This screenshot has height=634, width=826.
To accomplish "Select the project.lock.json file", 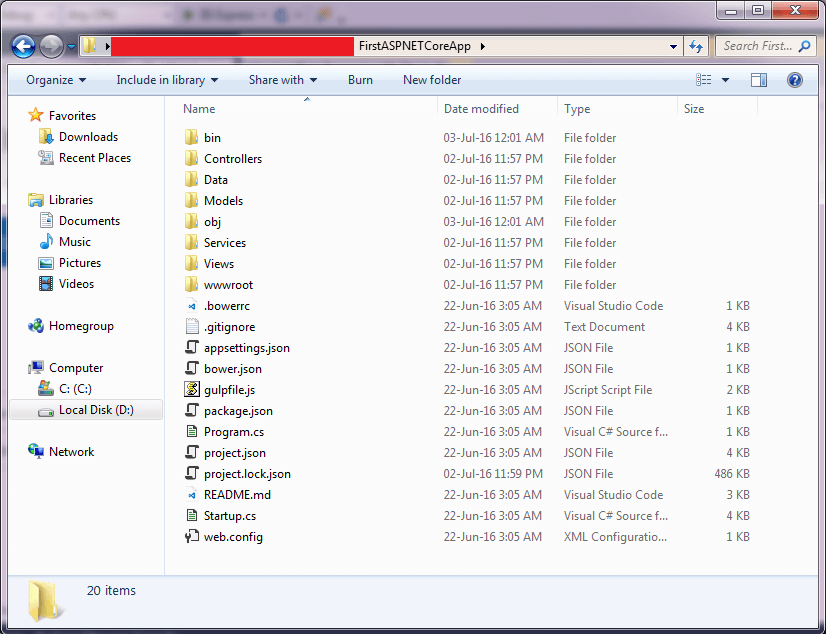I will (x=247, y=474).
